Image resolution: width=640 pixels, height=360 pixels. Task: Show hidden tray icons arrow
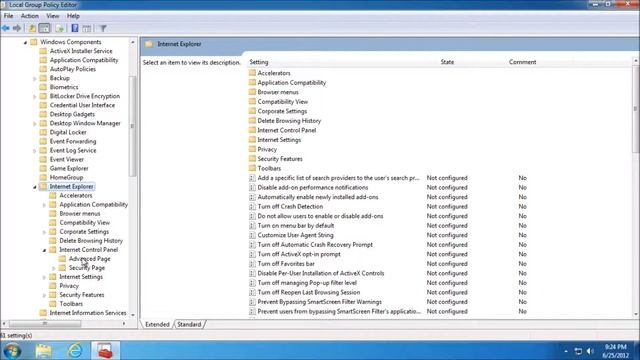[x=566, y=351]
